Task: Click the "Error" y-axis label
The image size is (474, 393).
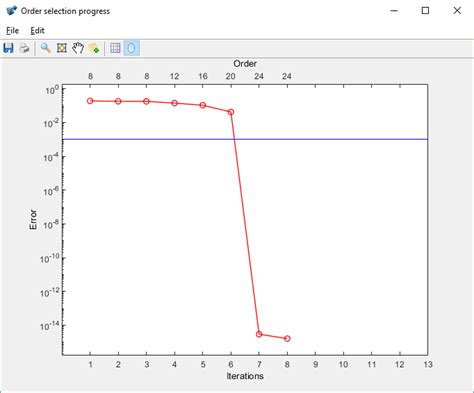Action: (33, 219)
